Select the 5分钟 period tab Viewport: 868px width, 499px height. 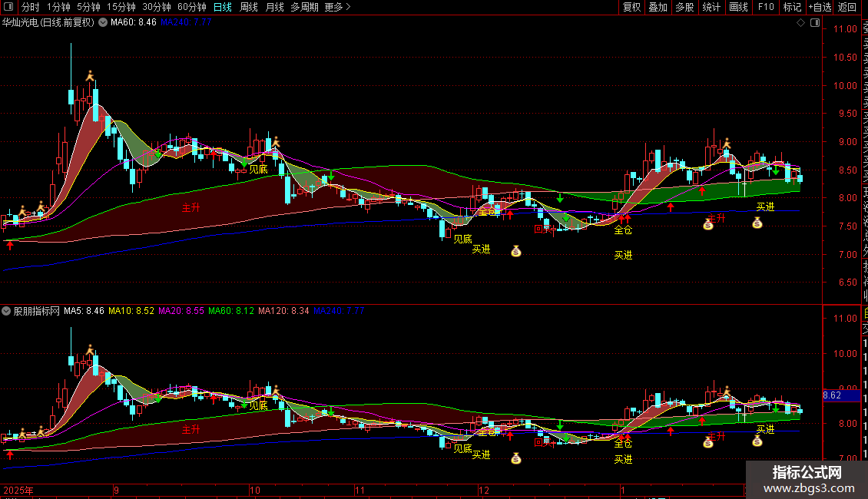(x=88, y=7)
